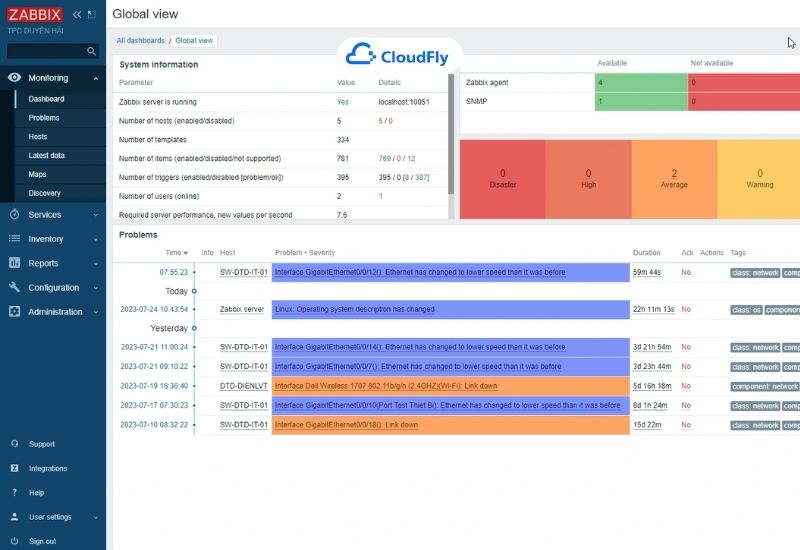Expand the User settings chevron
Image resolution: width=800 pixels, height=550 pixels.
tap(96, 517)
